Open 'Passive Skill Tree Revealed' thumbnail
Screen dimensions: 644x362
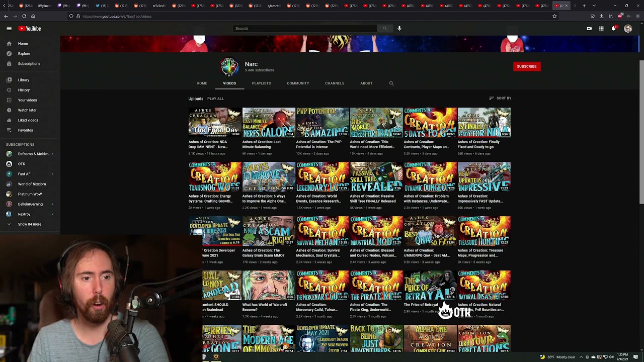click(376, 176)
